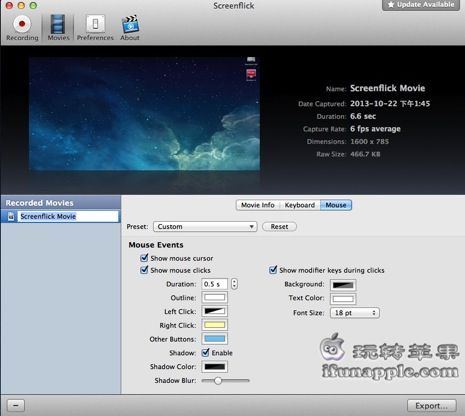Click the Shadow Blur slider knob
The image size is (465, 416).
click(x=218, y=380)
